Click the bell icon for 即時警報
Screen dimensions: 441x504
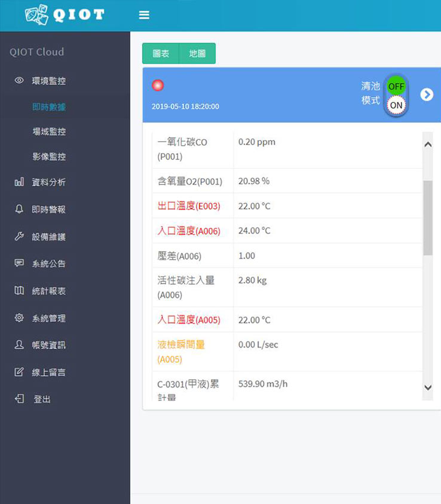(x=19, y=210)
